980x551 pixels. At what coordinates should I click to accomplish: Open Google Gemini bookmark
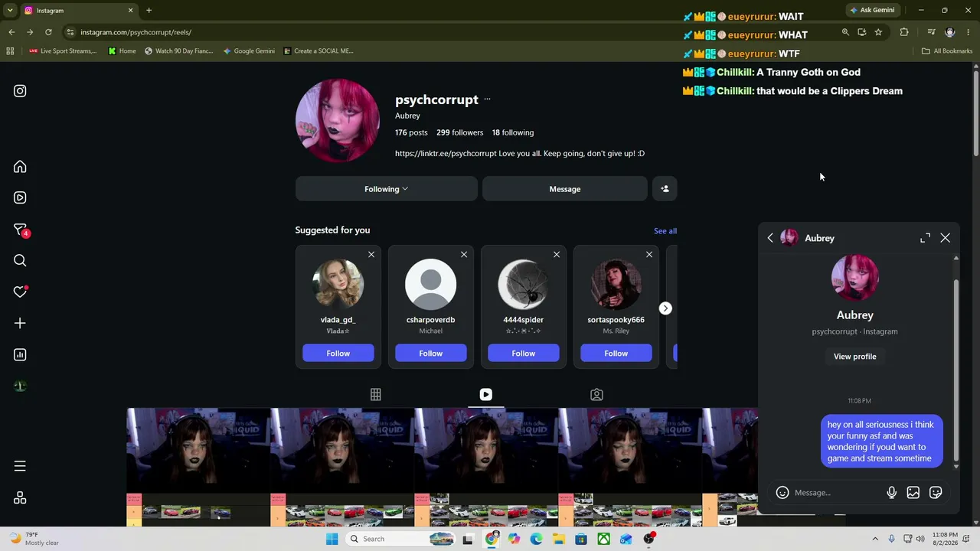click(249, 51)
